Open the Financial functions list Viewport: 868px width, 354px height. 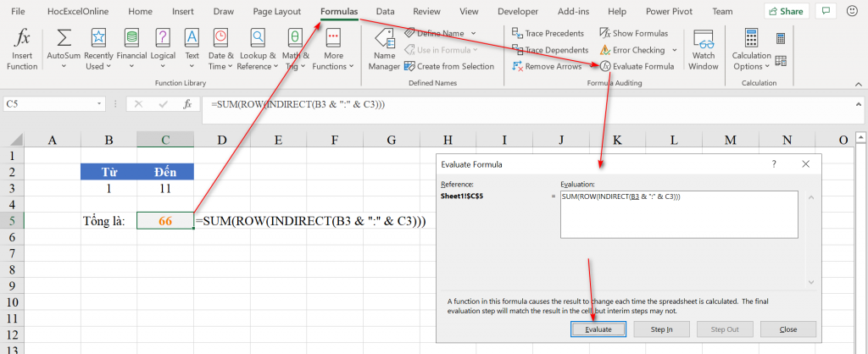pos(131,50)
